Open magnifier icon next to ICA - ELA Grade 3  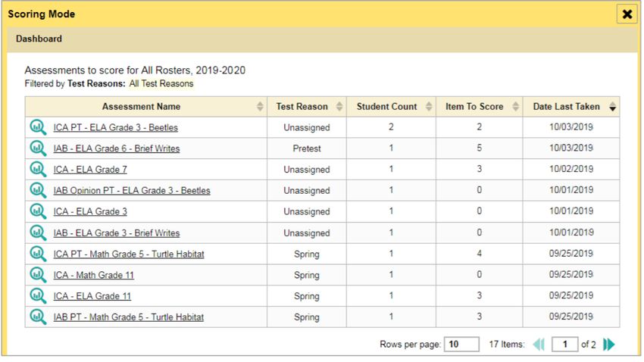tap(38, 211)
